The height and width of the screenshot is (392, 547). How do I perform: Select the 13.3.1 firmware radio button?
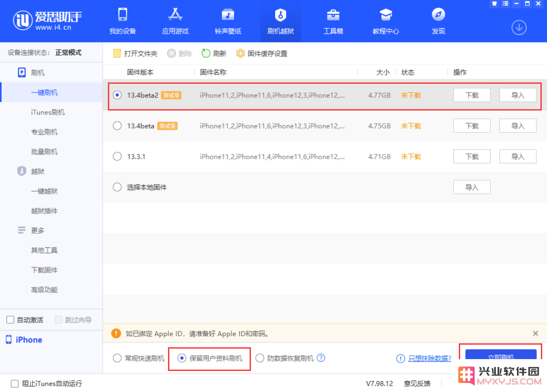tap(117, 157)
